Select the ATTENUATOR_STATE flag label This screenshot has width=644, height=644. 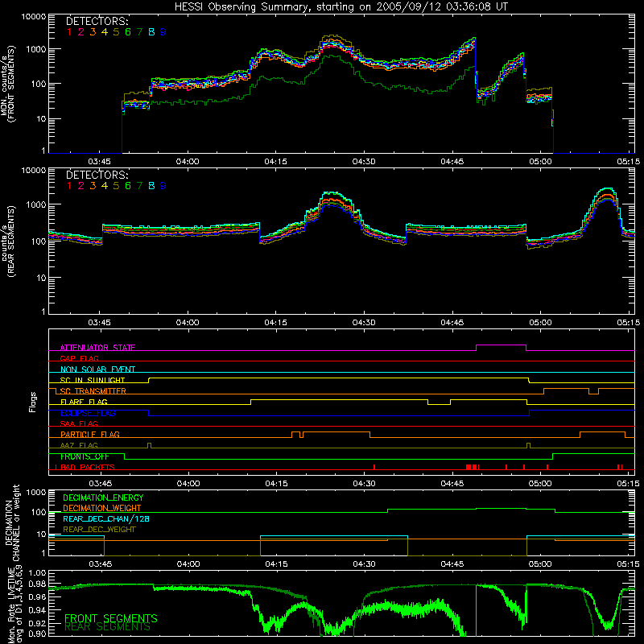[97, 348]
